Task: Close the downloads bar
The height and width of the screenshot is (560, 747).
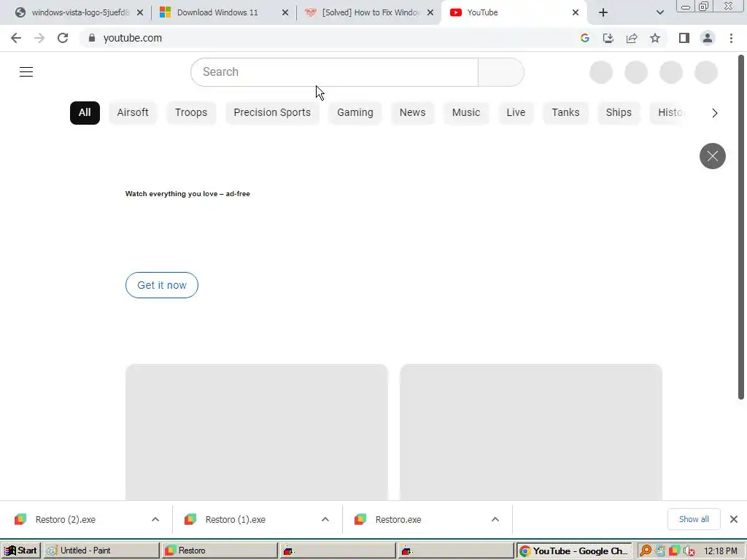Action: (734, 519)
